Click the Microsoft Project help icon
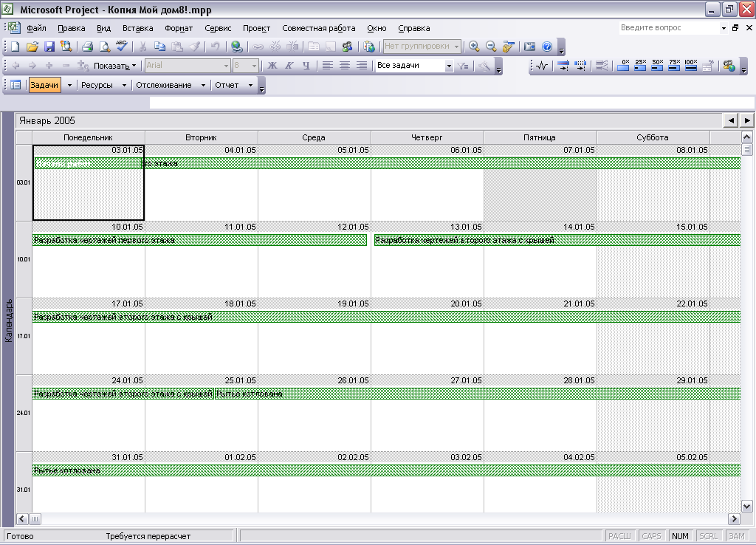 coord(547,47)
